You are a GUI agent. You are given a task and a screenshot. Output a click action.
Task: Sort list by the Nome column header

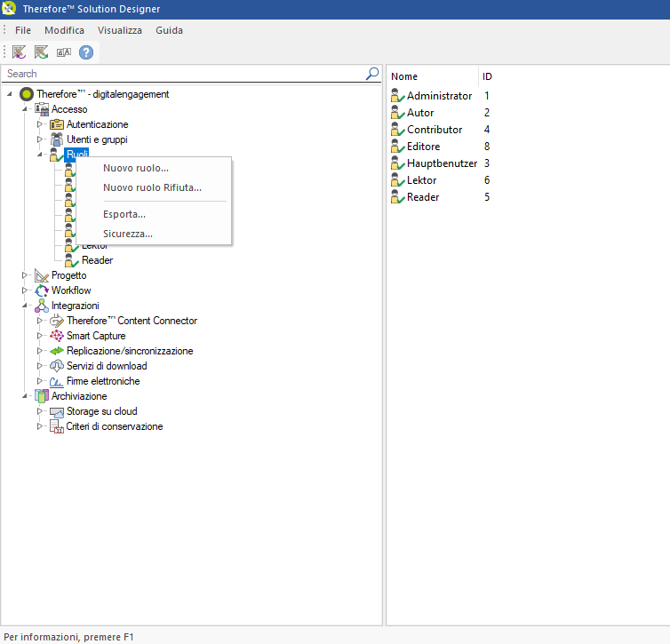point(435,76)
